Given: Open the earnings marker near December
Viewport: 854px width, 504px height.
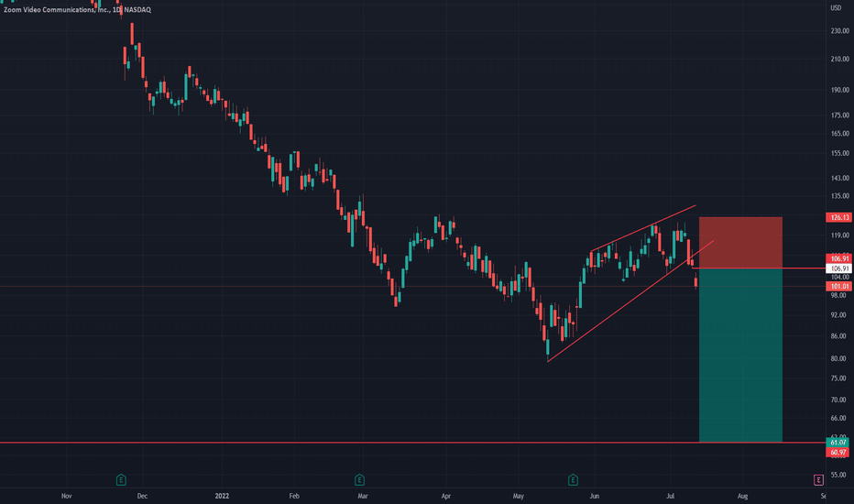Looking at the screenshot, I should coord(122,480).
